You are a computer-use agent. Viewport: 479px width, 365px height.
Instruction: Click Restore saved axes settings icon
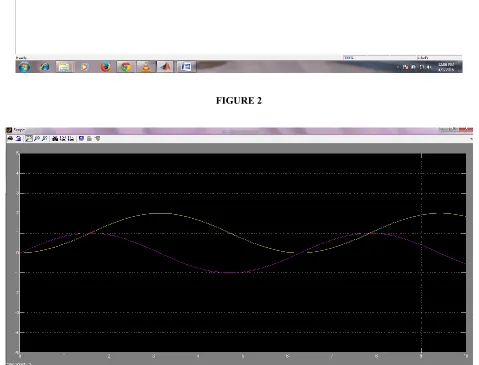click(x=70, y=139)
